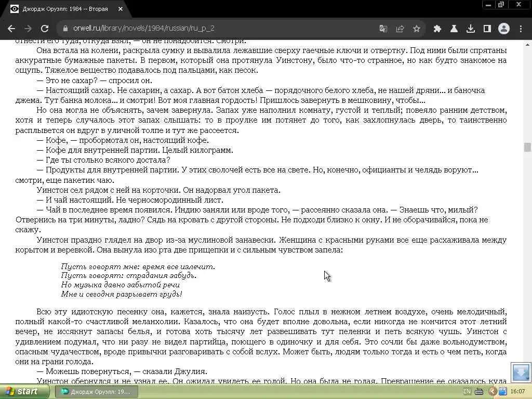Switch to the Джордж Оруэлл taskbar window

coord(96,392)
